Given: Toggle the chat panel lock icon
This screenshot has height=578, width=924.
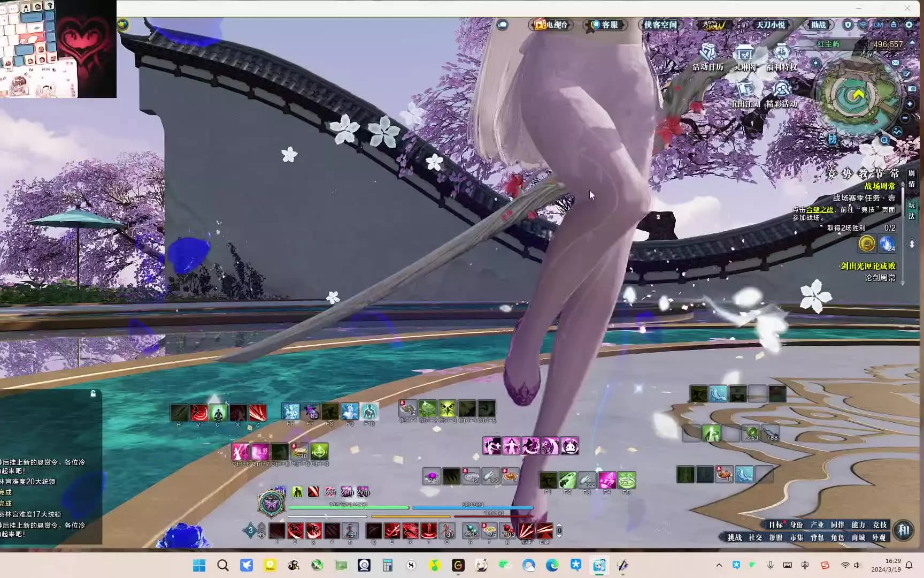Looking at the screenshot, I should [x=93, y=394].
